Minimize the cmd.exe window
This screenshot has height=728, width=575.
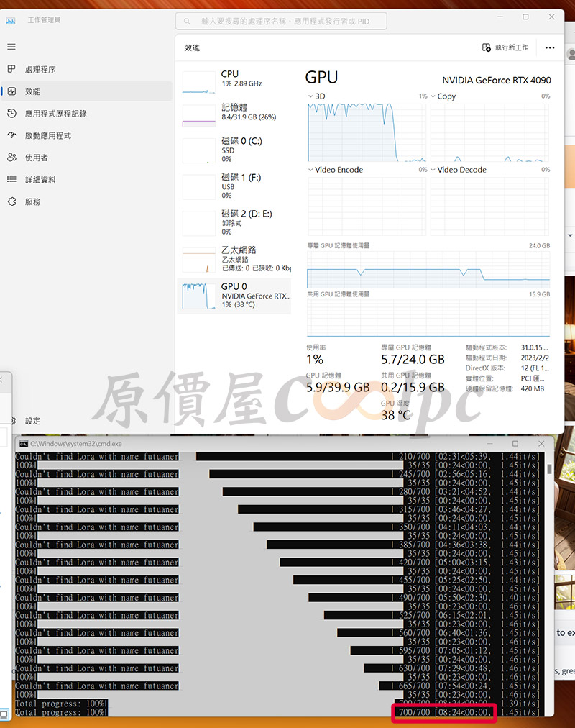click(x=489, y=443)
